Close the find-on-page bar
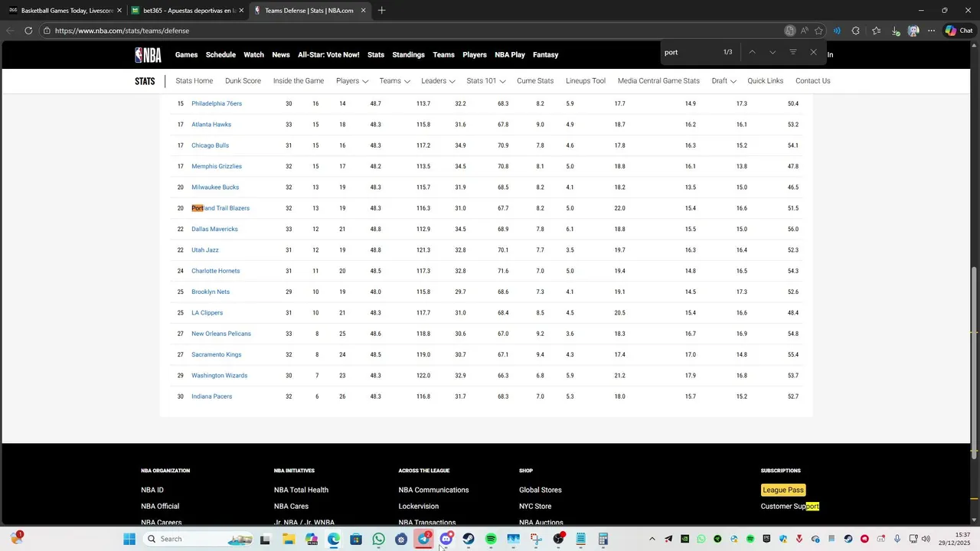 [x=813, y=52]
